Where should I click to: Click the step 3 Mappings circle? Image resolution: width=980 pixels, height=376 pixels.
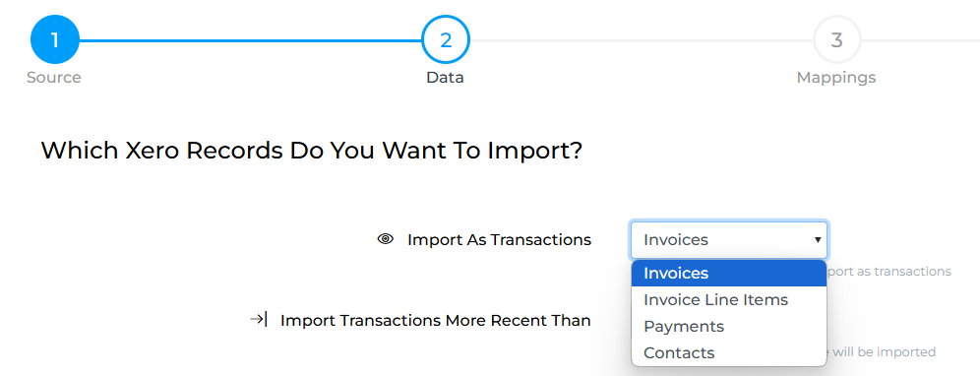click(x=837, y=40)
